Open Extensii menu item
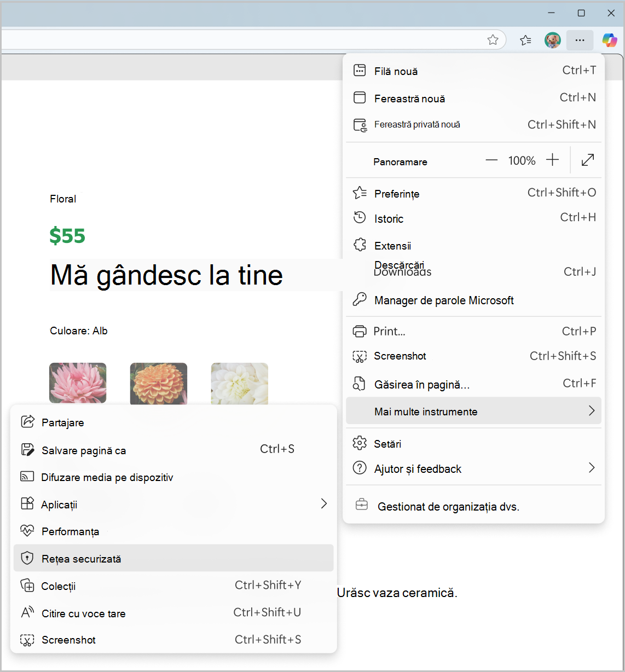 click(x=474, y=245)
